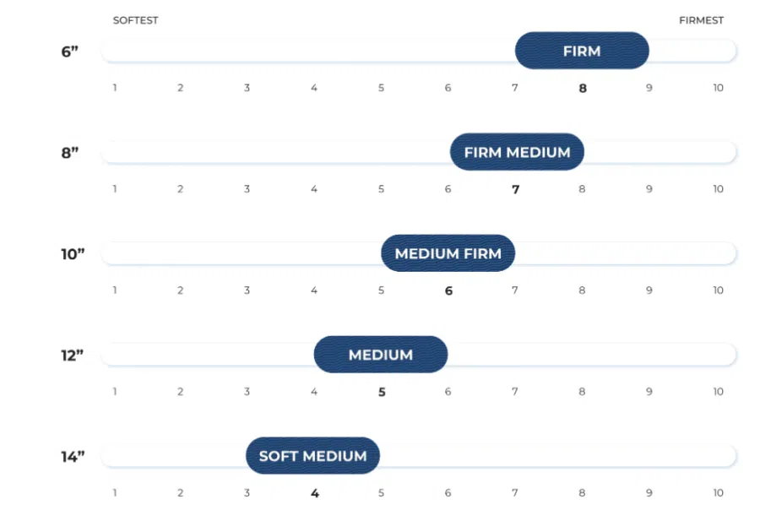Select the 8" thickness label
760x532 pixels.
tap(70, 153)
